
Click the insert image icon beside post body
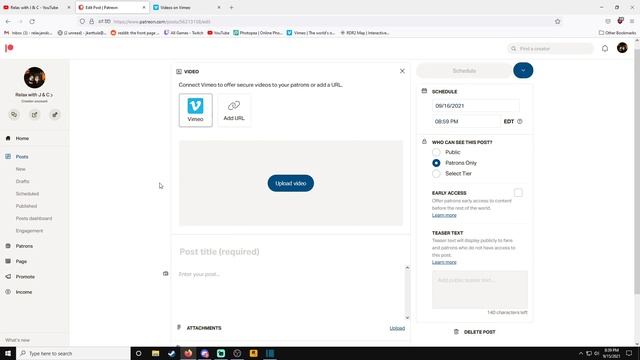(165, 273)
